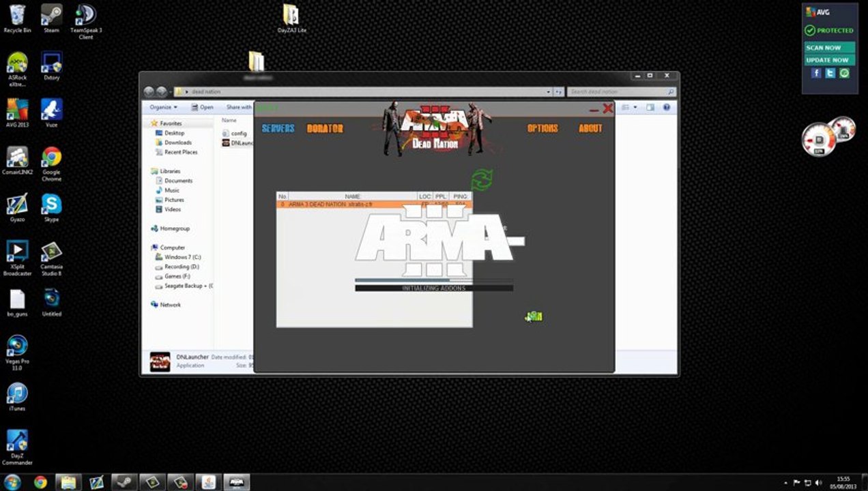Select Videos library
868x491 pixels.
point(173,209)
